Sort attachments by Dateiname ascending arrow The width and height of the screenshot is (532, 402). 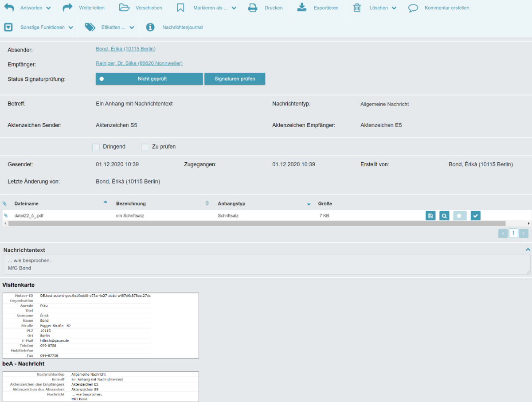point(105,202)
